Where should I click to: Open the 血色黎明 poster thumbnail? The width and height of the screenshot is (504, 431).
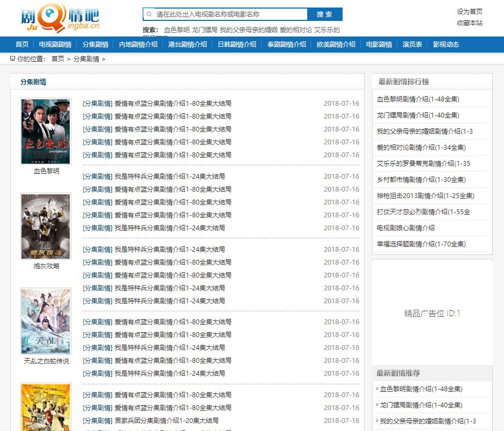pyautogui.click(x=46, y=132)
